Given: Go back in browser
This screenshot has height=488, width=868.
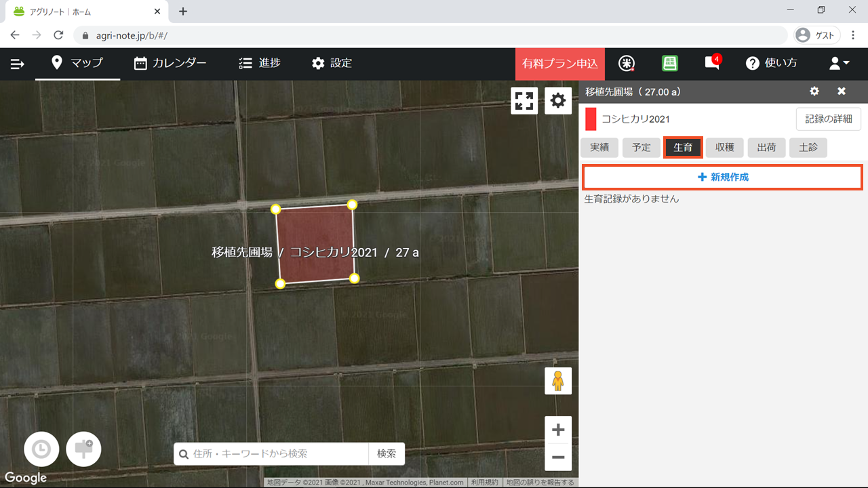Looking at the screenshot, I should (15, 35).
